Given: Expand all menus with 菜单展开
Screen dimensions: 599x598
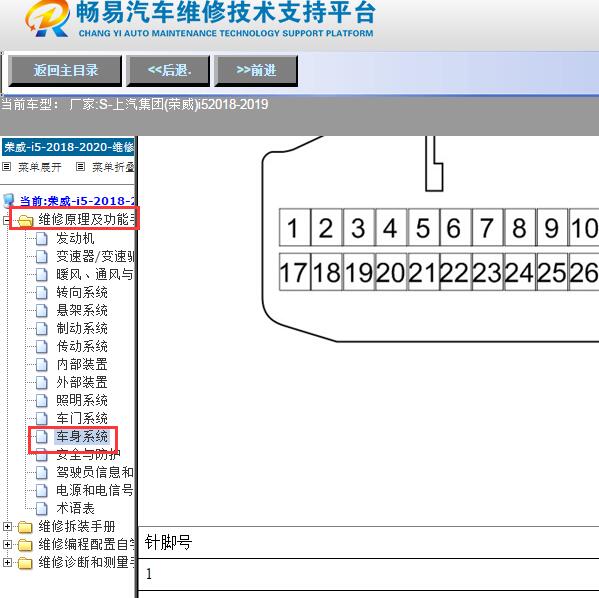Looking at the screenshot, I should [40, 167].
